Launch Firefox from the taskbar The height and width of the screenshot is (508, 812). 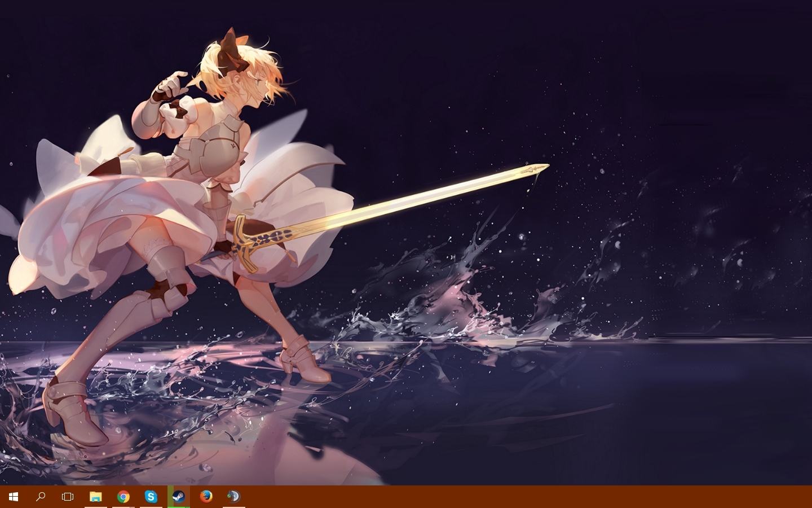point(206,497)
